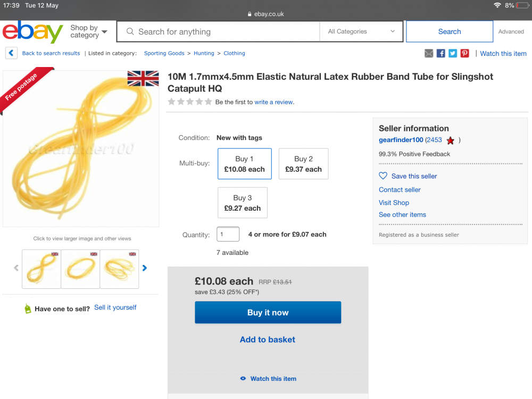Share the listing on Twitter

pyautogui.click(x=453, y=53)
